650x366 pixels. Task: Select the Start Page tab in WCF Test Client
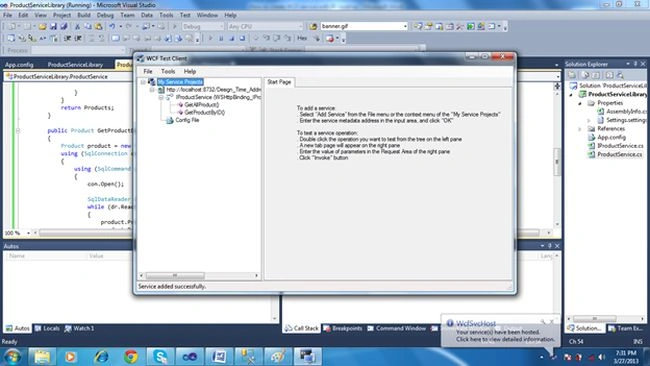[279, 82]
